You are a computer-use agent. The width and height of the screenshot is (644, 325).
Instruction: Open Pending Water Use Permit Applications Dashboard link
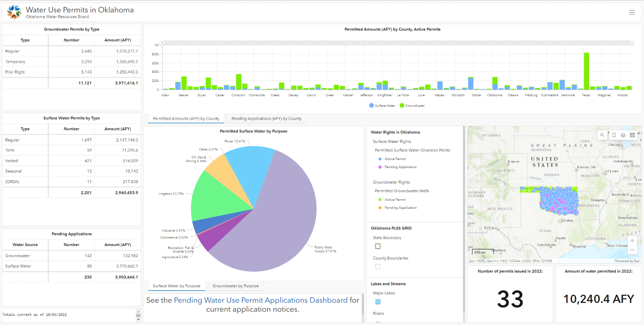pos(260,300)
